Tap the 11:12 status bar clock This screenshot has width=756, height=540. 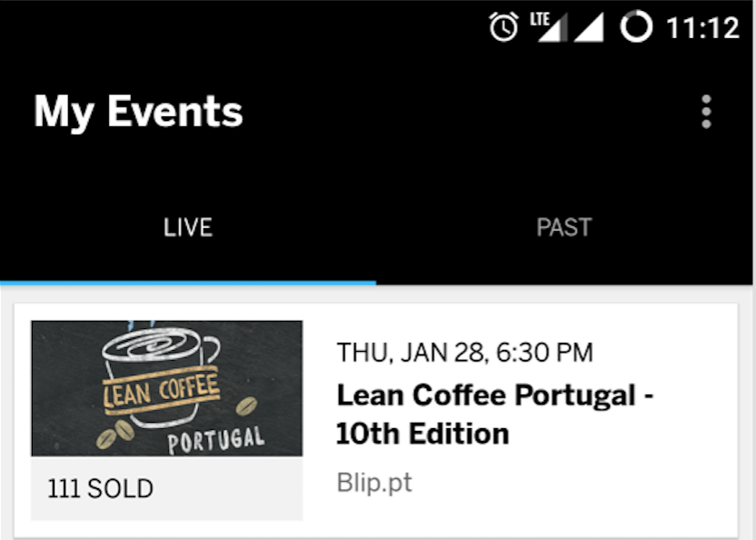click(x=702, y=28)
